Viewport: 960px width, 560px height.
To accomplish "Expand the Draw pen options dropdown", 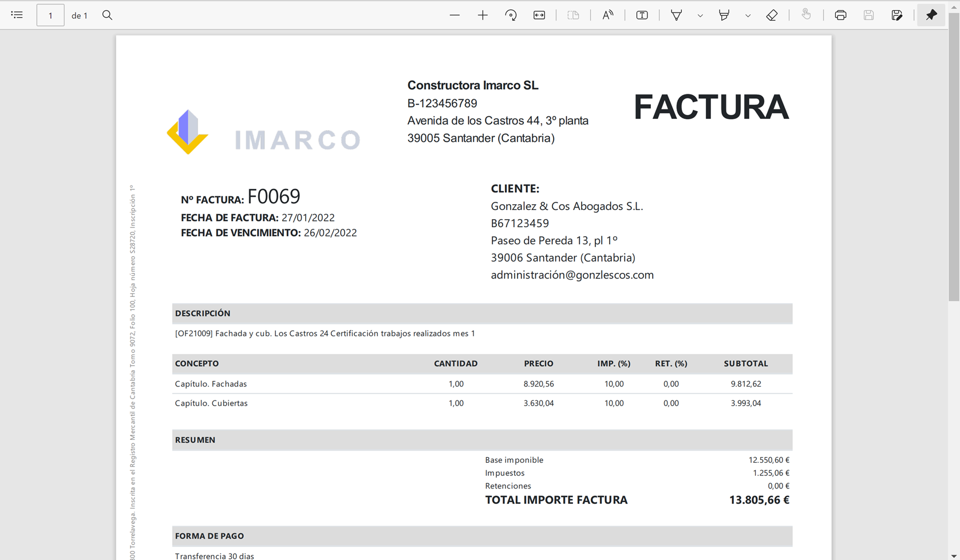I will (x=700, y=15).
